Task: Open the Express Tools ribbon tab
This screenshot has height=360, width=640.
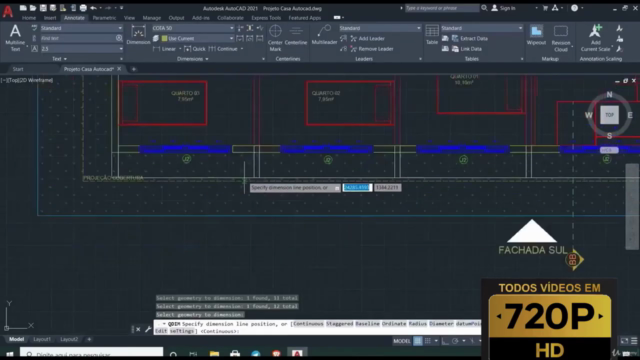Action: click(x=266, y=18)
